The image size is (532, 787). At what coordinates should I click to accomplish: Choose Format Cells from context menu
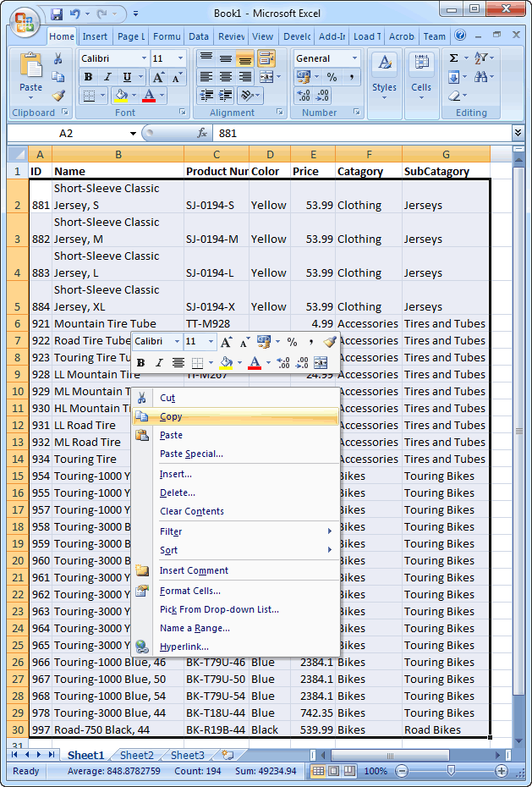tap(235, 591)
